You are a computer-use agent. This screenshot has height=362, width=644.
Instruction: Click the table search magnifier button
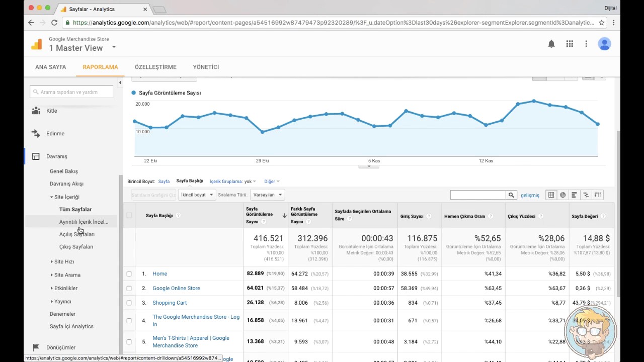pyautogui.click(x=511, y=195)
